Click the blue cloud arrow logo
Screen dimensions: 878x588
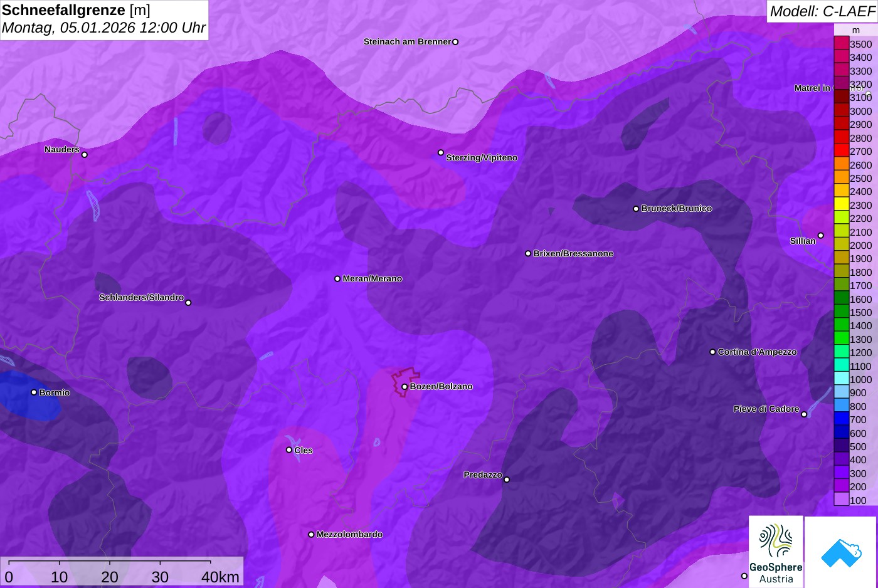click(840, 552)
